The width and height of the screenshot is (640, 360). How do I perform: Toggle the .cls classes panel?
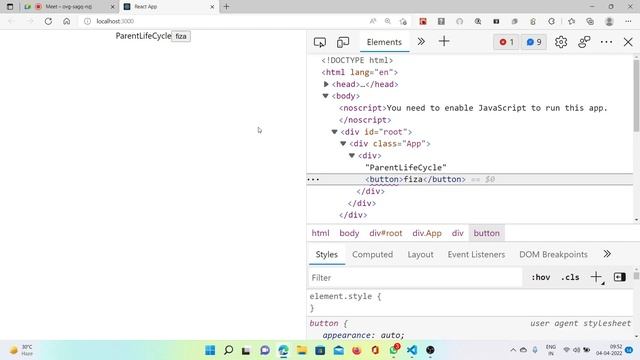pos(570,278)
